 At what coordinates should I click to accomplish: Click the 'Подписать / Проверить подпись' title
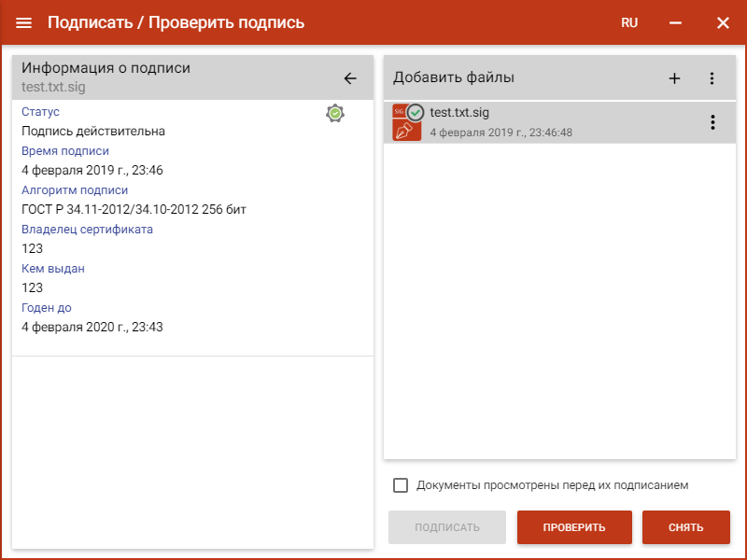(x=176, y=22)
